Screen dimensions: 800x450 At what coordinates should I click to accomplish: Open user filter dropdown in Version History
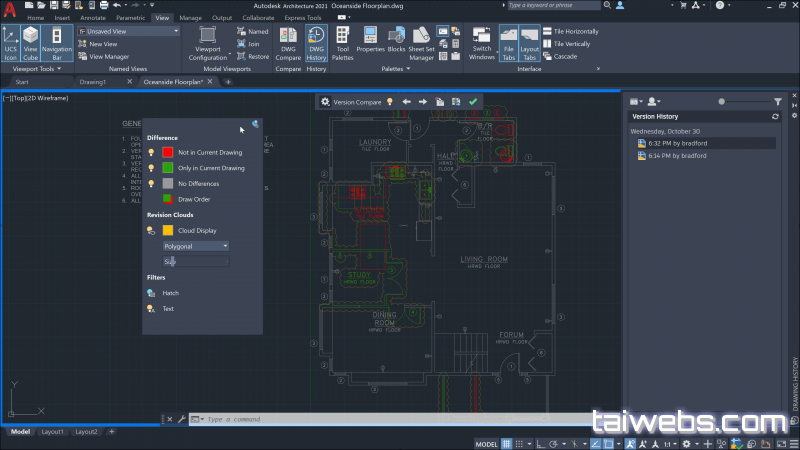pos(654,102)
